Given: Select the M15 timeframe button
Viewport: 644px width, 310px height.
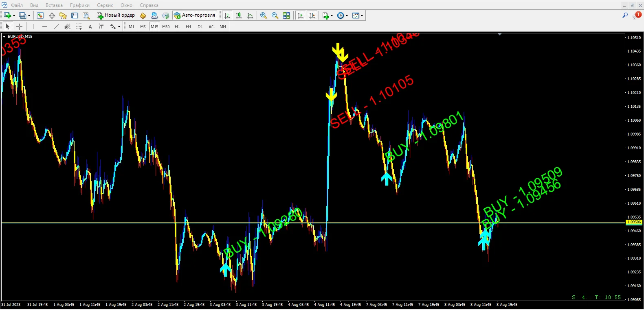Looking at the screenshot, I should [154, 26].
